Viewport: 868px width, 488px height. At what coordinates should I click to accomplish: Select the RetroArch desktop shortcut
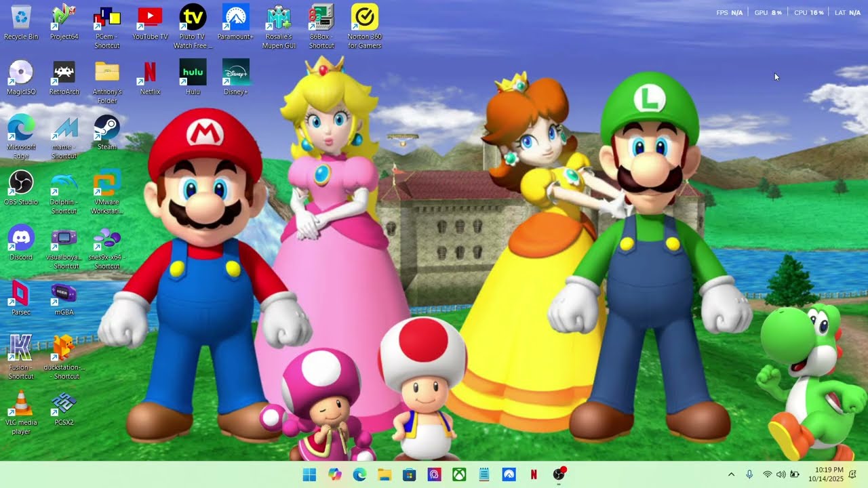64,77
